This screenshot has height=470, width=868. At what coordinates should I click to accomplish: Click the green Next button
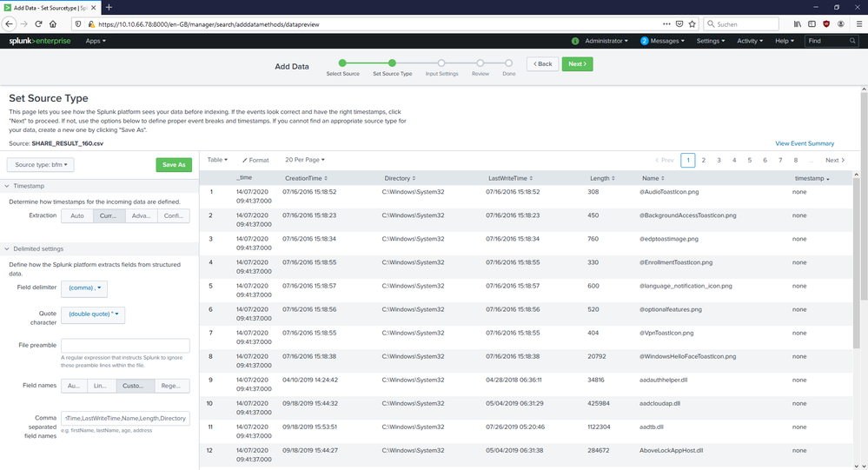tap(578, 63)
